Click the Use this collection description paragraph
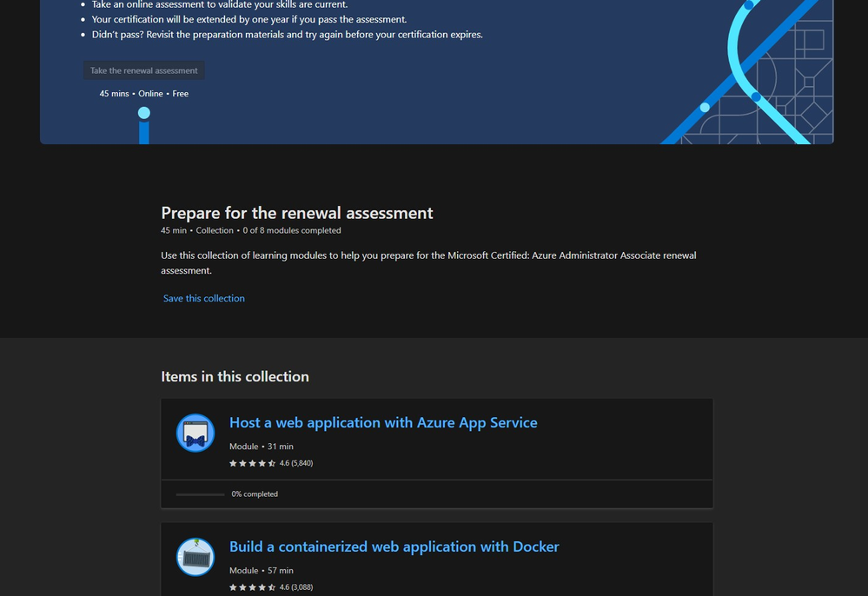This screenshot has height=596, width=868. point(428,263)
